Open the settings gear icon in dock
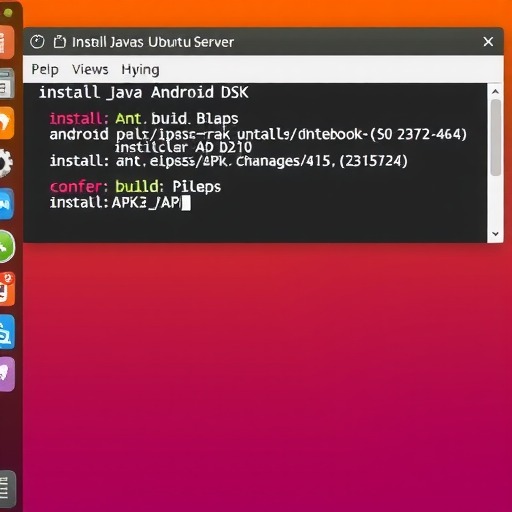Screen dimensions: 512x512 point(5,163)
